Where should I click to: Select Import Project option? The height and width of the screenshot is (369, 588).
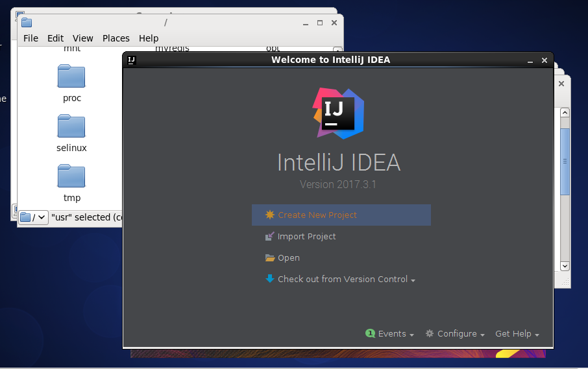pyautogui.click(x=306, y=237)
